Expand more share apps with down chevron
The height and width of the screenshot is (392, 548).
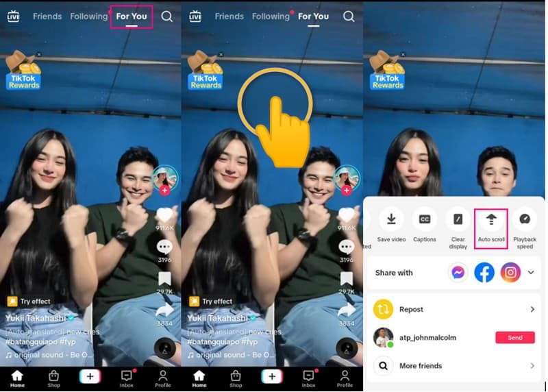coord(531,273)
